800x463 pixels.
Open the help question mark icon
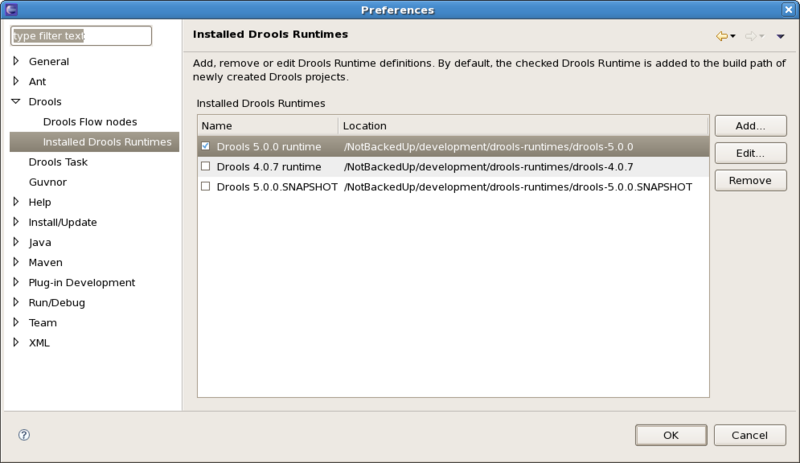[x=24, y=435]
